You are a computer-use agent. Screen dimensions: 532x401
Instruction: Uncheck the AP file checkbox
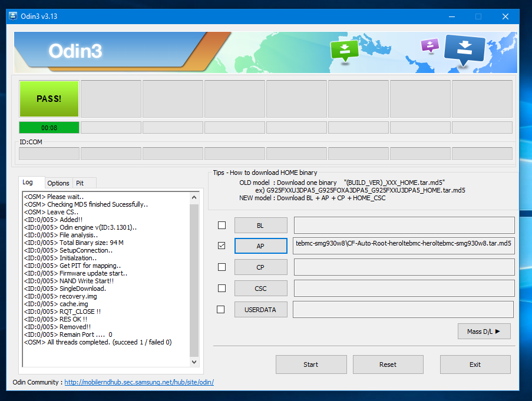point(222,246)
